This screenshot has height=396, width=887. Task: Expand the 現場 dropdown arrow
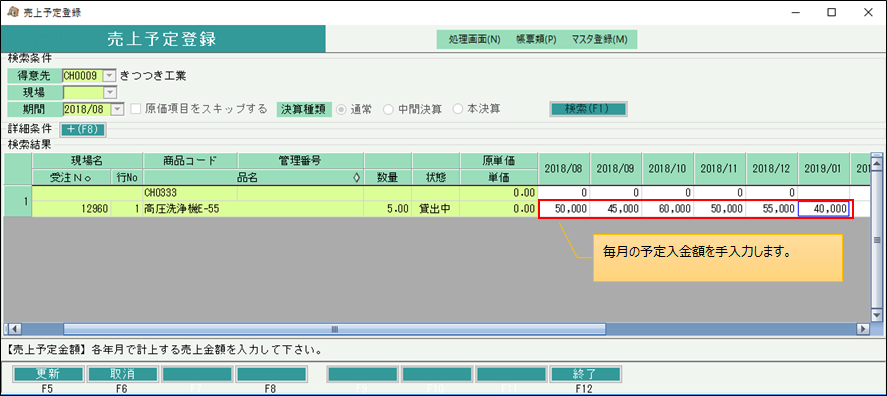coord(110,92)
